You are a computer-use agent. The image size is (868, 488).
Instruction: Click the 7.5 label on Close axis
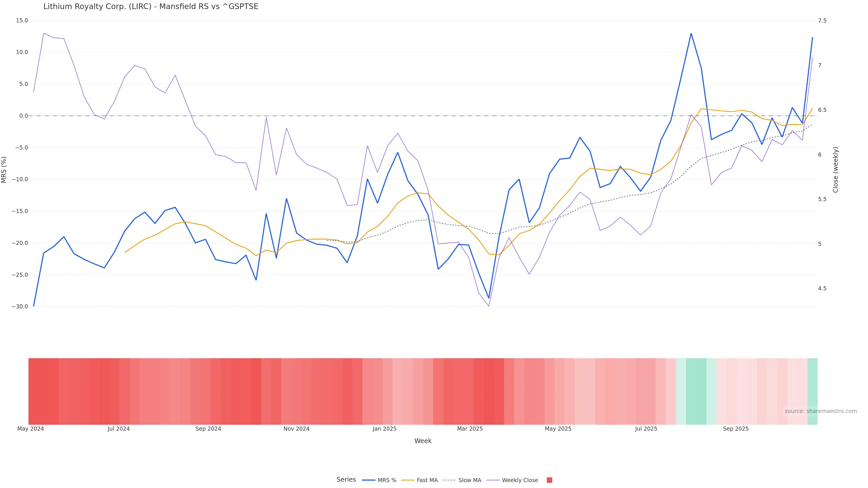[x=822, y=21]
